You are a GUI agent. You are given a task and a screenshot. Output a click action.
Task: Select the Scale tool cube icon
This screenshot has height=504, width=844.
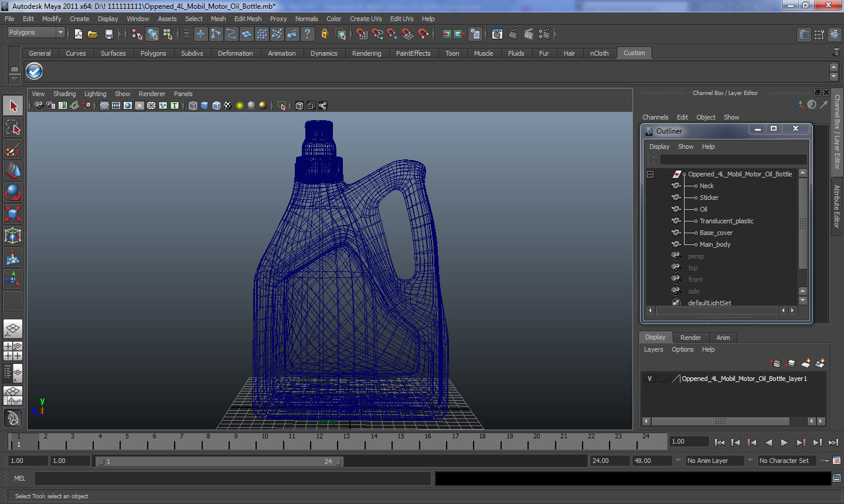[13, 214]
